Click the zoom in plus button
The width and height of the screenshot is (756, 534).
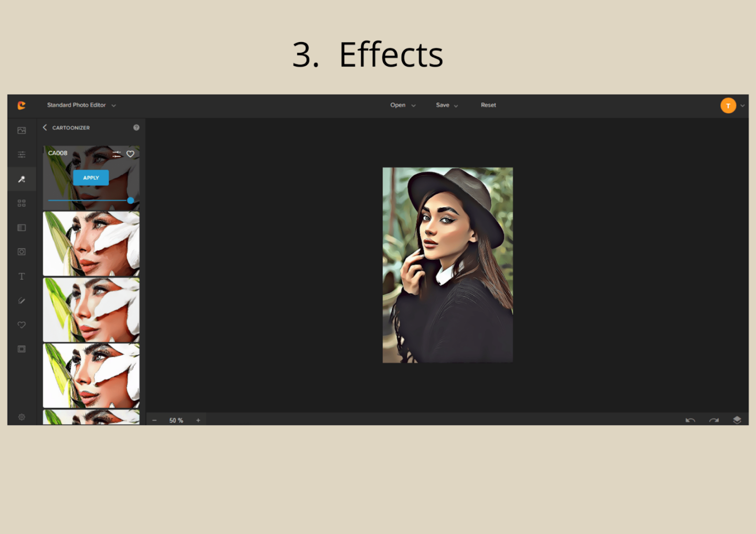click(198, 420)
